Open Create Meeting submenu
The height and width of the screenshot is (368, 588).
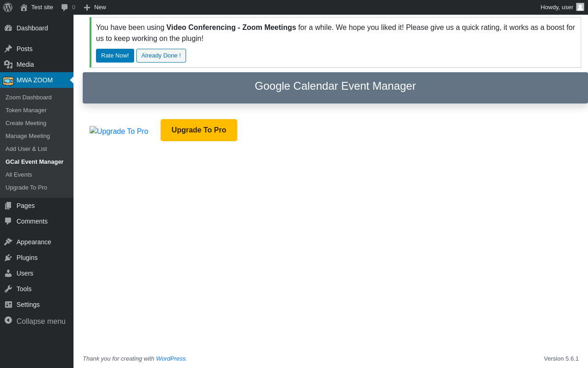[26, 123]
